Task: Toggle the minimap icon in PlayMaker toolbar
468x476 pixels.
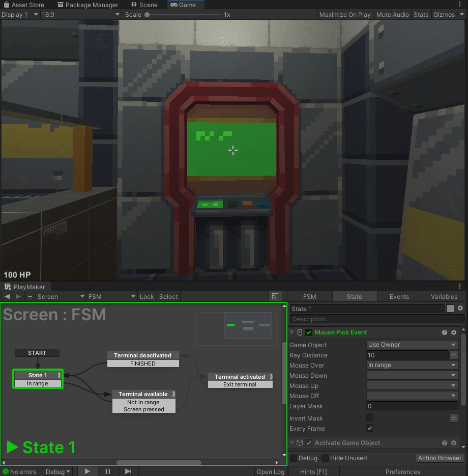Action: click(275, 296)
